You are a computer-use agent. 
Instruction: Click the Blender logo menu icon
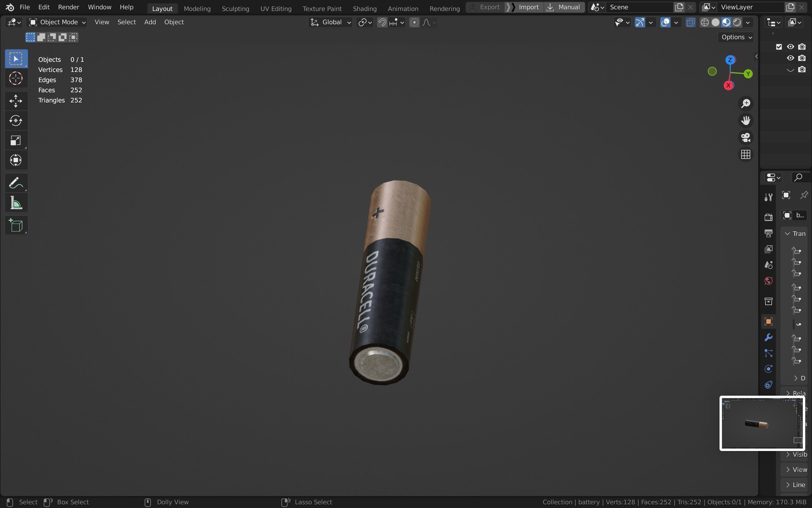(10, 7)
